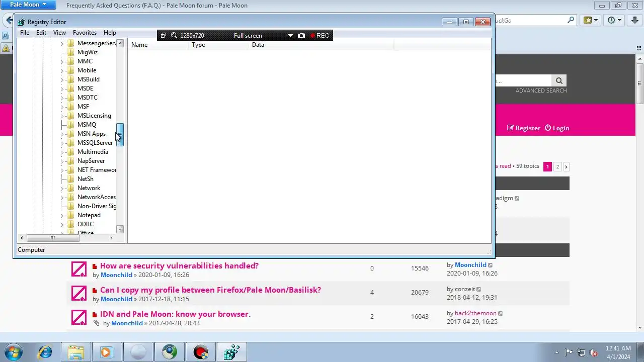Click the tree horizontal scrollbar thumb
The width and height of the screenshot is (644, 362).
pyautogui.click(x=52, y=238)
